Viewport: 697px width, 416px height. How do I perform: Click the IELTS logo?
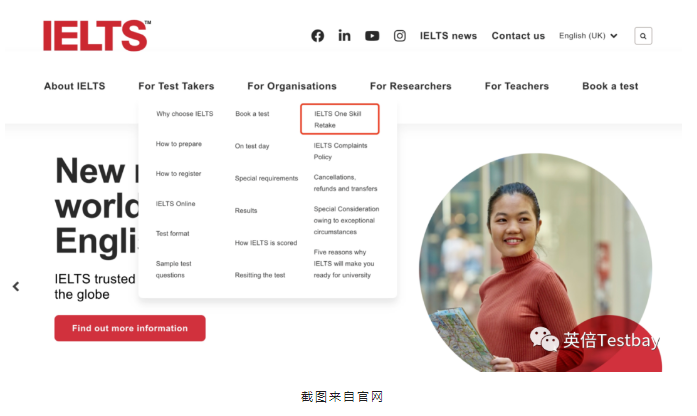97,36
